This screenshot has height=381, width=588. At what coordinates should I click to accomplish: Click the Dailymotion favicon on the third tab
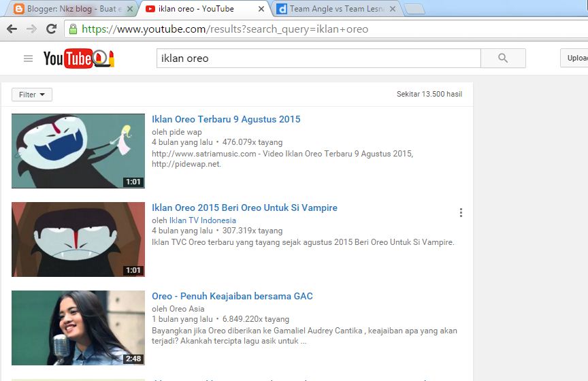click(282, 9)
